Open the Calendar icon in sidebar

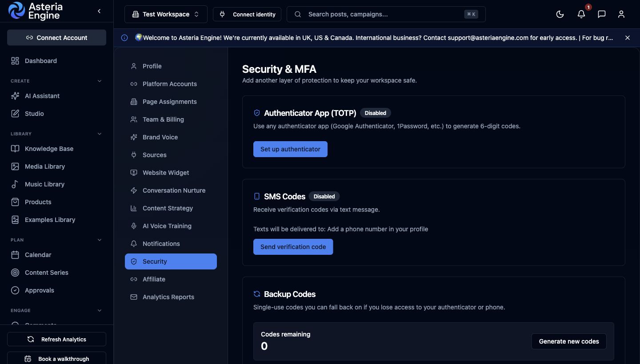[x=15, y=255]
